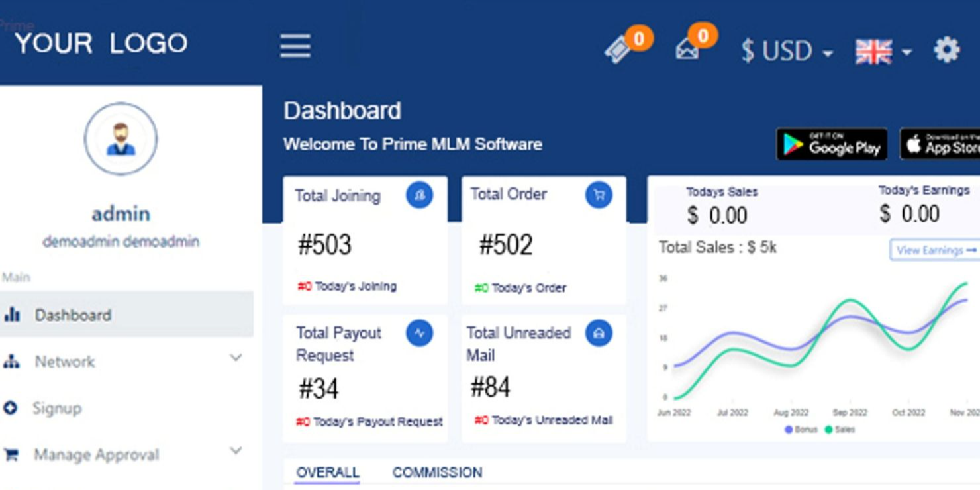Image resolution: width=980 pixels, height=490 pixels.
Task: Click the Total Unreaded Mail envelope icon
Action: 598,334
